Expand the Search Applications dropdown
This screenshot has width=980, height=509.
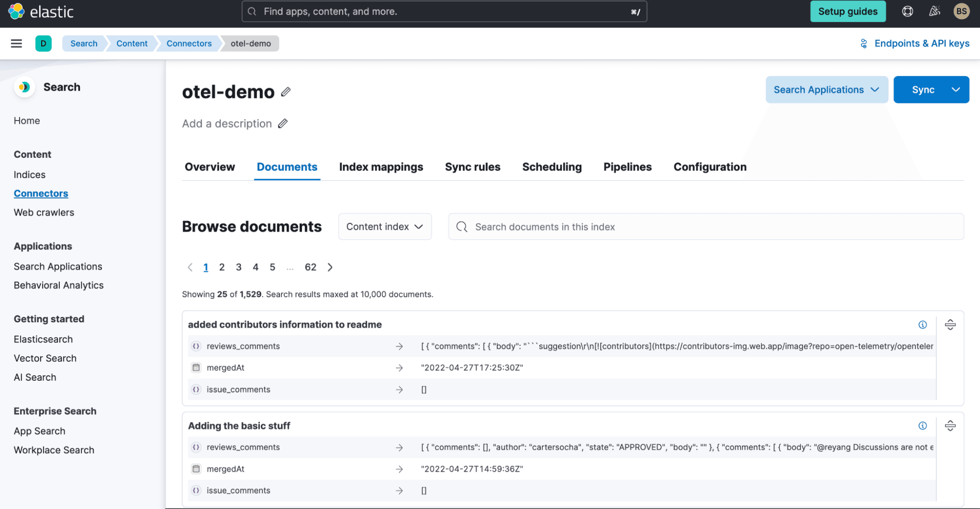[827, 90]
